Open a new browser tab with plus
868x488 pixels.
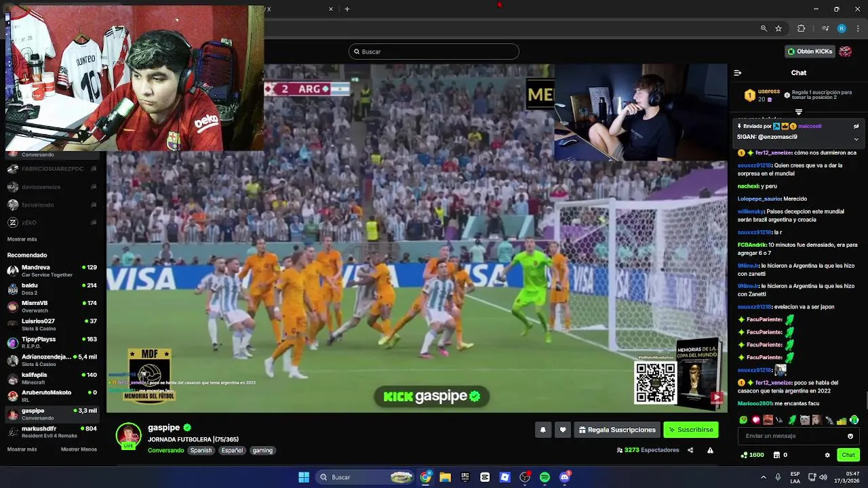[347, 9]
